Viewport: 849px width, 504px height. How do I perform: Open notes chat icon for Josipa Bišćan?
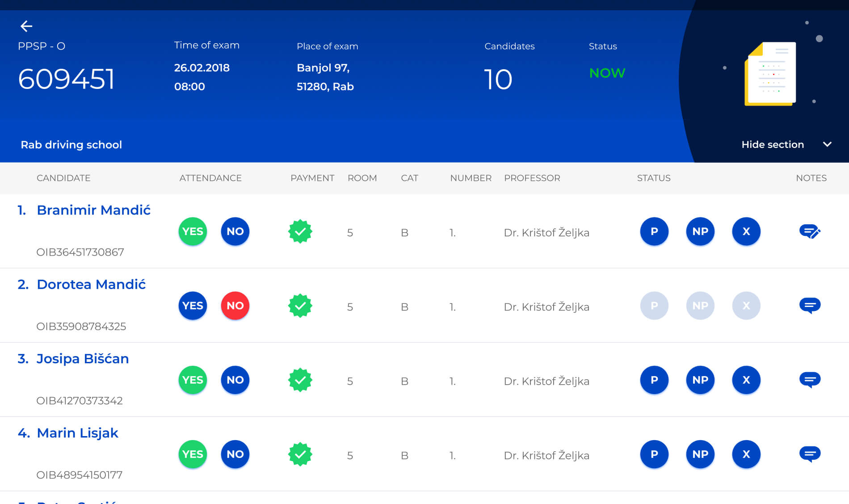pos(810,380)
